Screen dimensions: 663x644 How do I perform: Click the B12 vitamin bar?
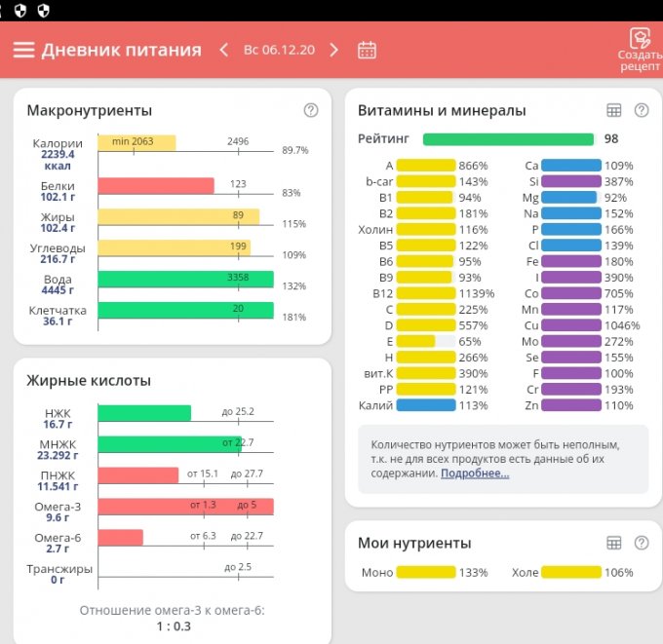(x=426, y=293)
